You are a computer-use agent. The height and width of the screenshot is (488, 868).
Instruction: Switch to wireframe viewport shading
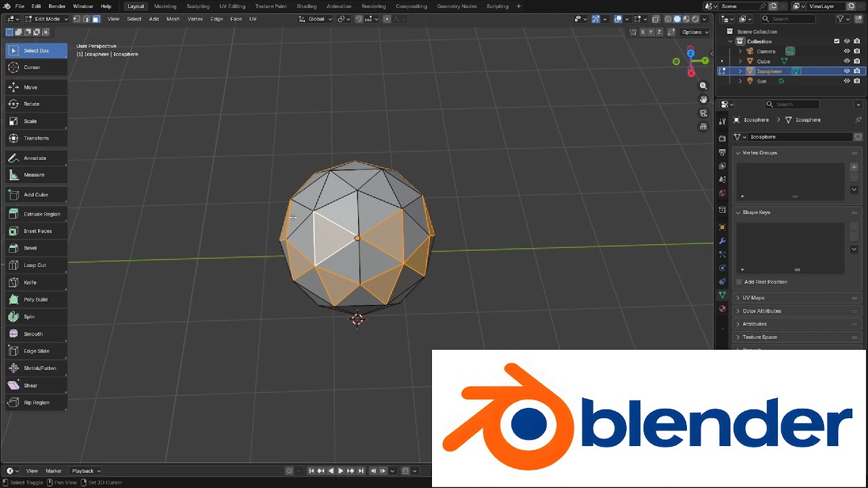668,19
